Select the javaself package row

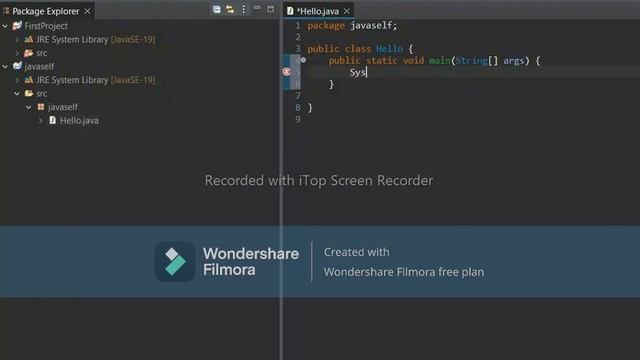pos(62,107)
